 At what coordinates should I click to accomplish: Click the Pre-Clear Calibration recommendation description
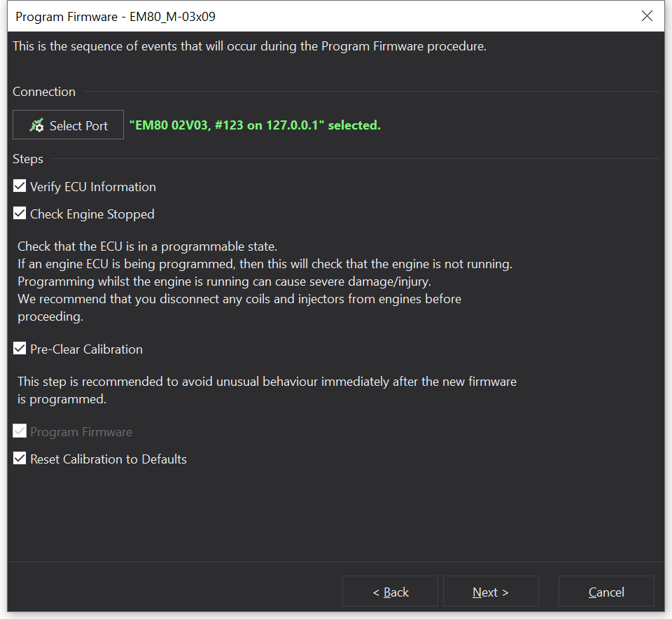pos(266,391)
